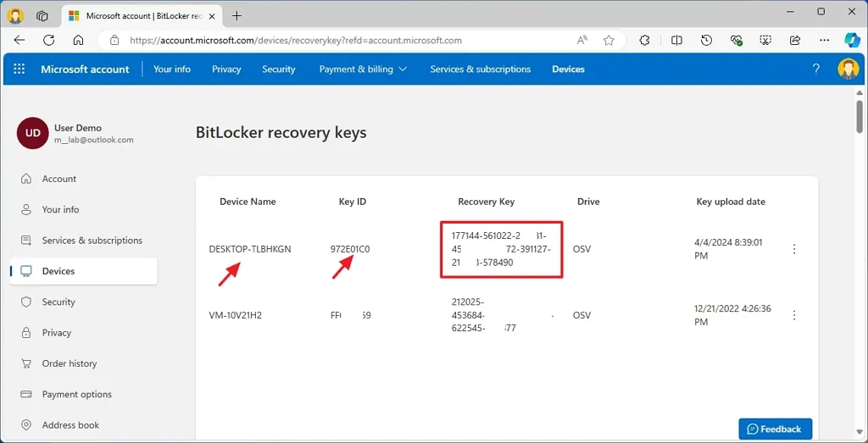Open Services & subscriptions in top navigation
The width and height of the screenshot is (868, 443).
(x=481, y=69)
